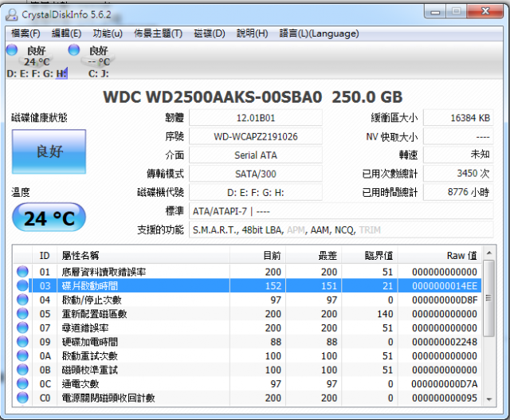Click status orb of attribute 04 row
Screen dimensions: 510x420
click(x=22, y=300)
